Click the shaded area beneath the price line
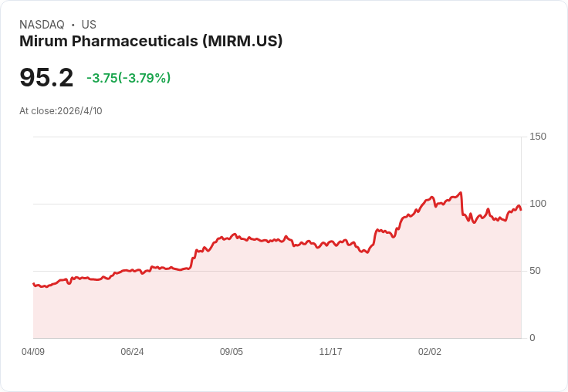Image resolution: width=568 pixels, height=392 pixels. pyautogui.click(x=277, y=297)
